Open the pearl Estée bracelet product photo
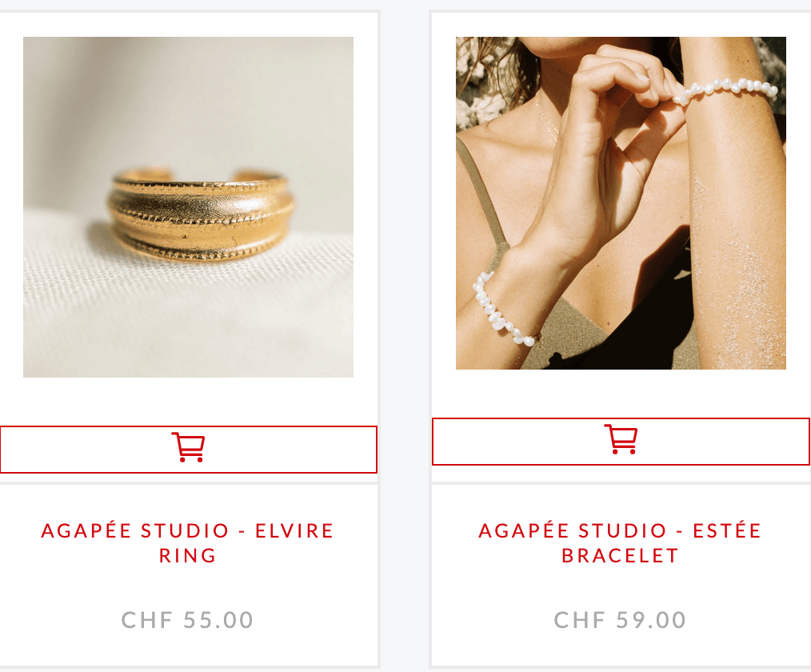Viewport: 811px width, 672px height. (621, 202)
